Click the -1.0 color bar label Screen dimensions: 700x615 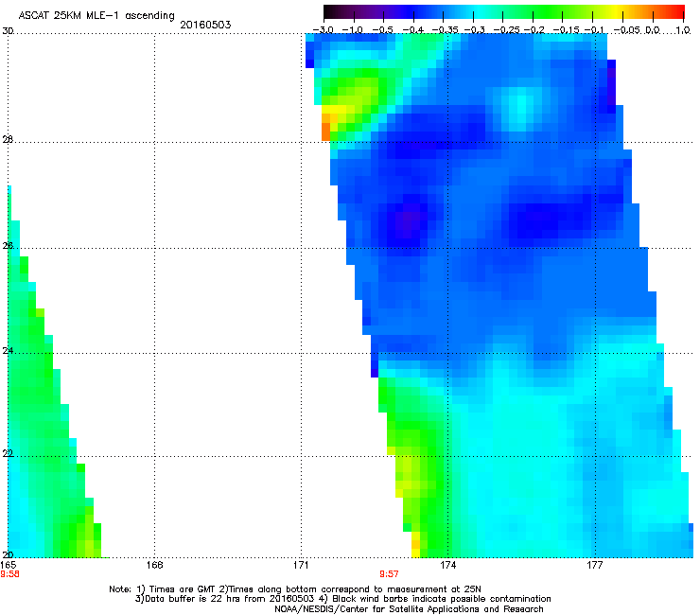[x=352, y=30]
